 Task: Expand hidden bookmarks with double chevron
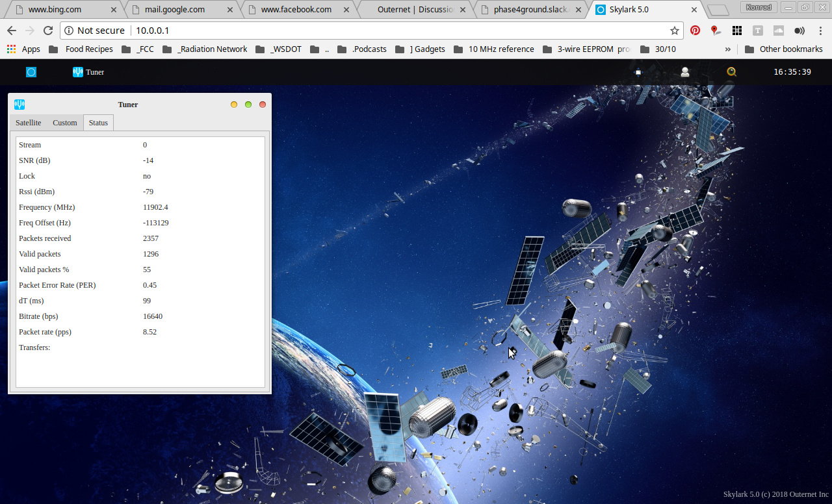[x=727, y=49]
